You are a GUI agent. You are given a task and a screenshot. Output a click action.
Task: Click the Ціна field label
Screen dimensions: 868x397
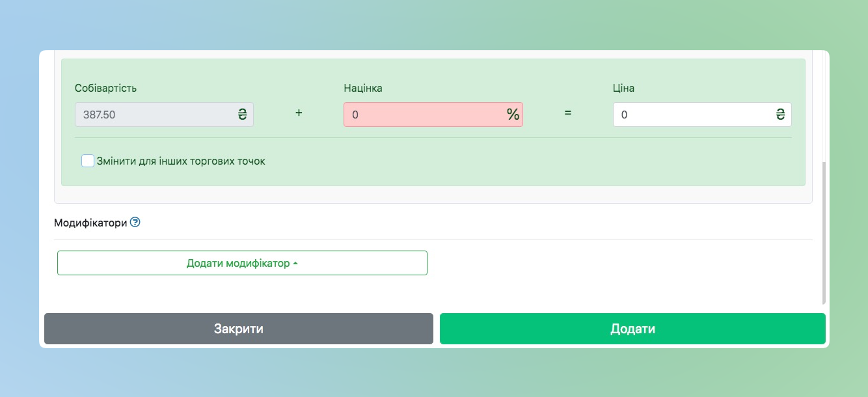click(x=623, y=88)
